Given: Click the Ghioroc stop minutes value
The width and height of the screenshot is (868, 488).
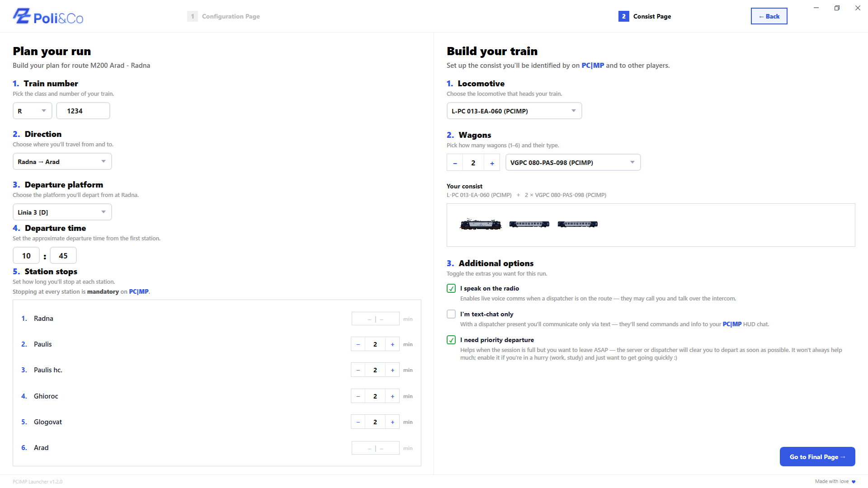Looking at the screenshot, I should tap(375, 396).
